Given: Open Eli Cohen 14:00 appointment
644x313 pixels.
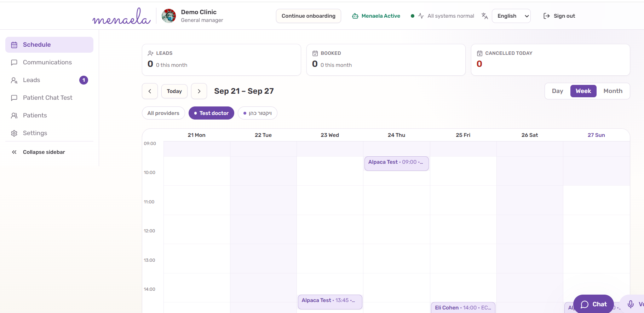Looking at the screenshot, I should pyautogui.click(x=463, y=308).
